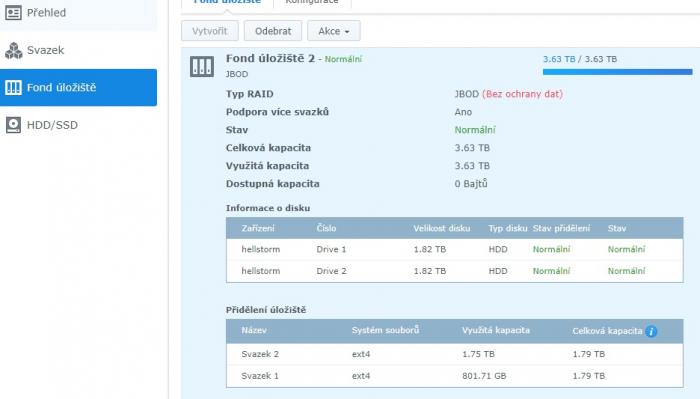
Task: Switch to the Konfigurace tab
Action: coord(312,2)
